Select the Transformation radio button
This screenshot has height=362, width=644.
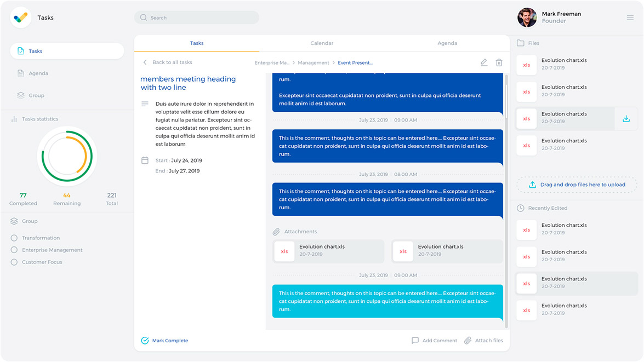[x=13, y=238]
